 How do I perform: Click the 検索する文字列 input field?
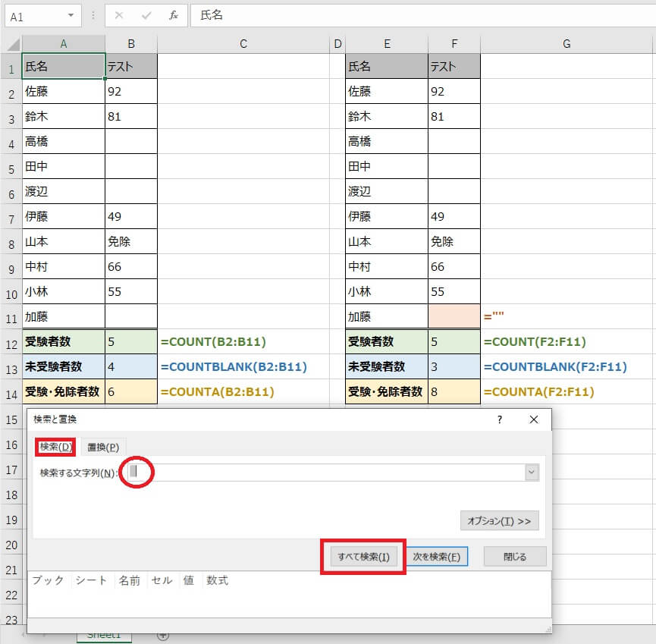tap(326, 473)
